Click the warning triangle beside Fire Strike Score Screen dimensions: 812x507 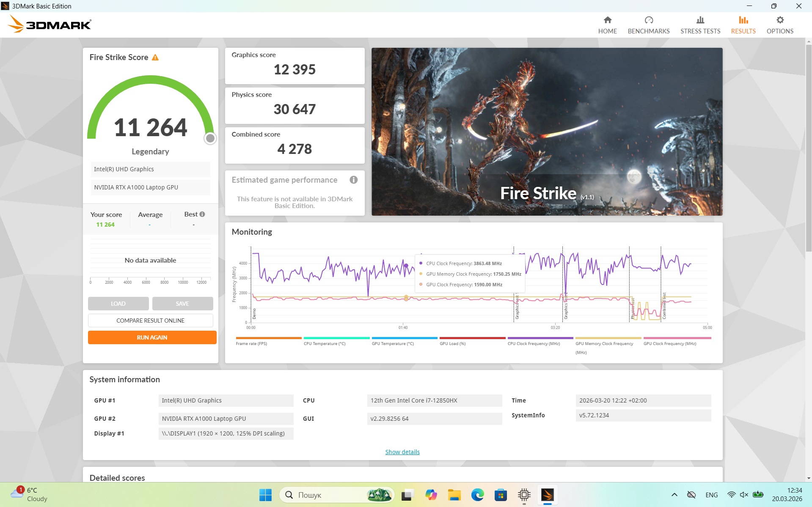point(156,57)
